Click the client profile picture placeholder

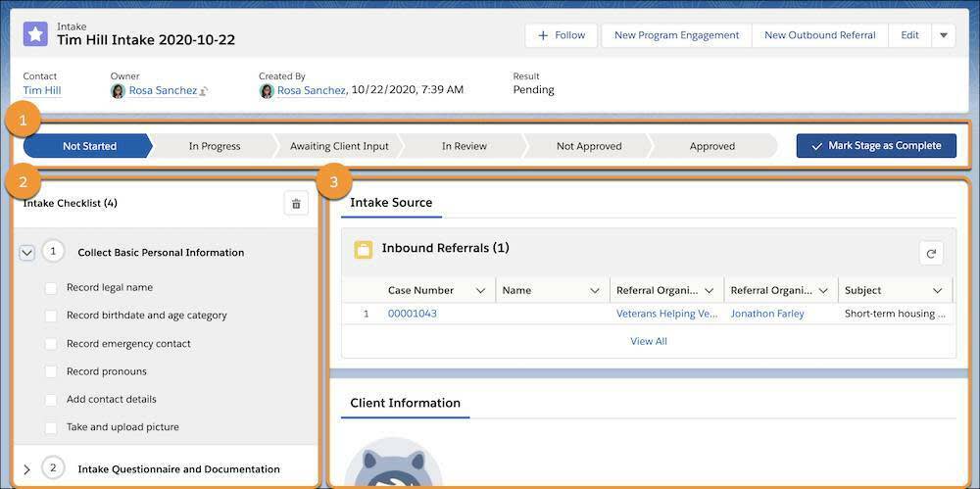pyautogui.click(x=393, y=463)
